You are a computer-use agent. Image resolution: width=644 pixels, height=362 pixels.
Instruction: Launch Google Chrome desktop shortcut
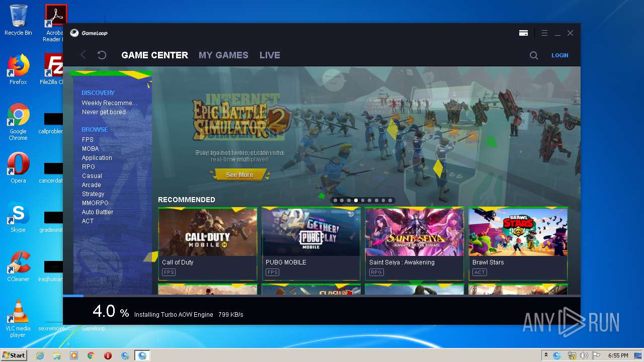(18, 122)
